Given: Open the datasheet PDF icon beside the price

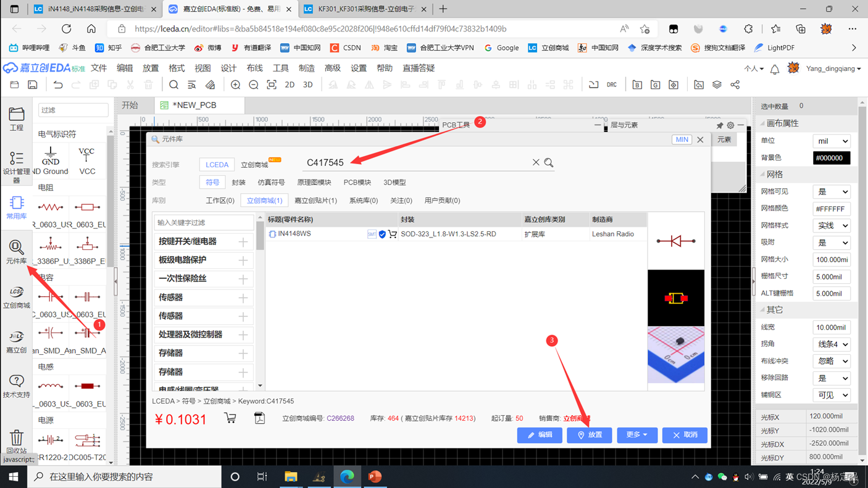Looking at the screenshot, I should [260, 418].
